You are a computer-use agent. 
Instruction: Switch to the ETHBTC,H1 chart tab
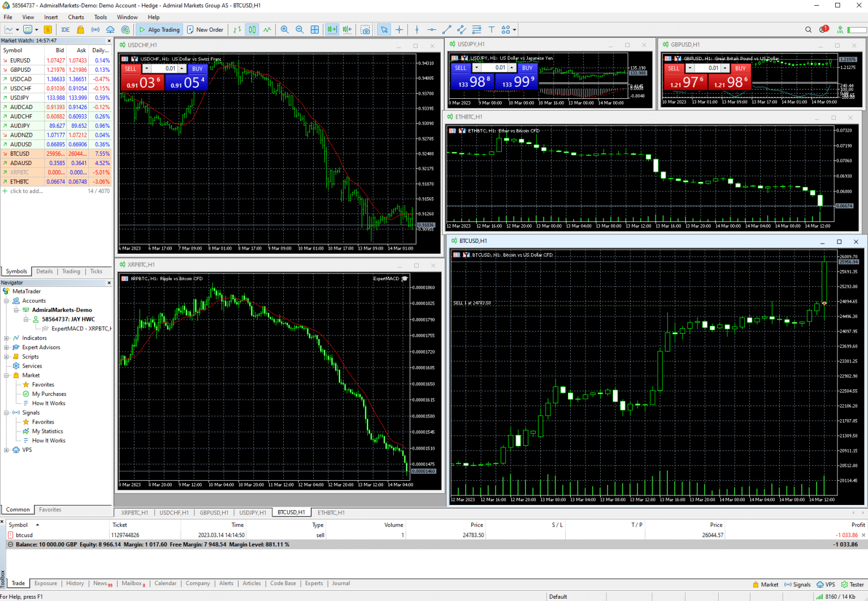coord(331,513)
